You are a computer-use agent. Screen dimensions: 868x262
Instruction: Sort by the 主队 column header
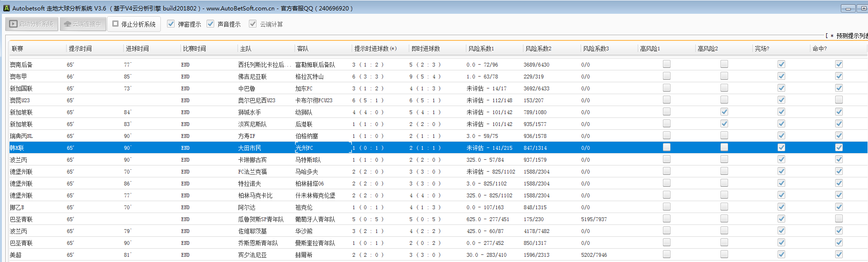coord(246,49)
